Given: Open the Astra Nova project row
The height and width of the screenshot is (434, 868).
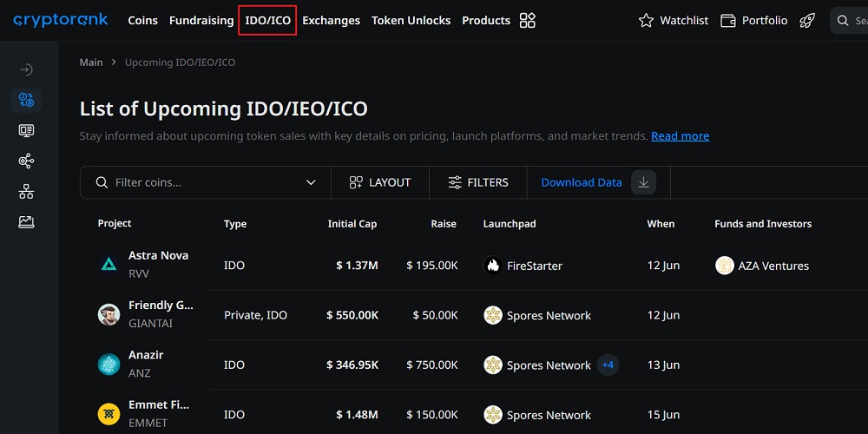Looking at the screenshot, I should click(158, 256).
